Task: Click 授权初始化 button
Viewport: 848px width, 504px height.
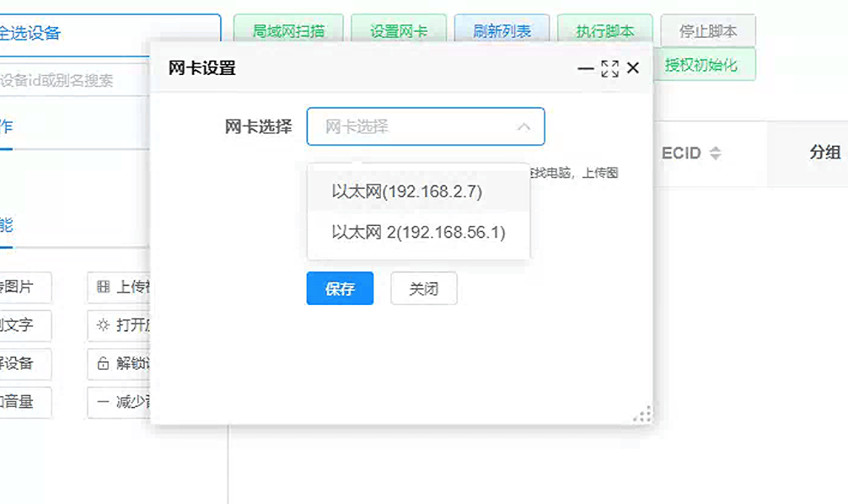Action: tap(703, 65)
